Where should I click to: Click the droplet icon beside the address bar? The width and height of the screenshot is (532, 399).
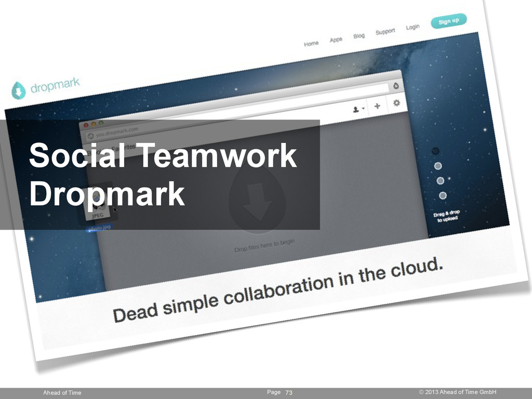tap(395, 86)
